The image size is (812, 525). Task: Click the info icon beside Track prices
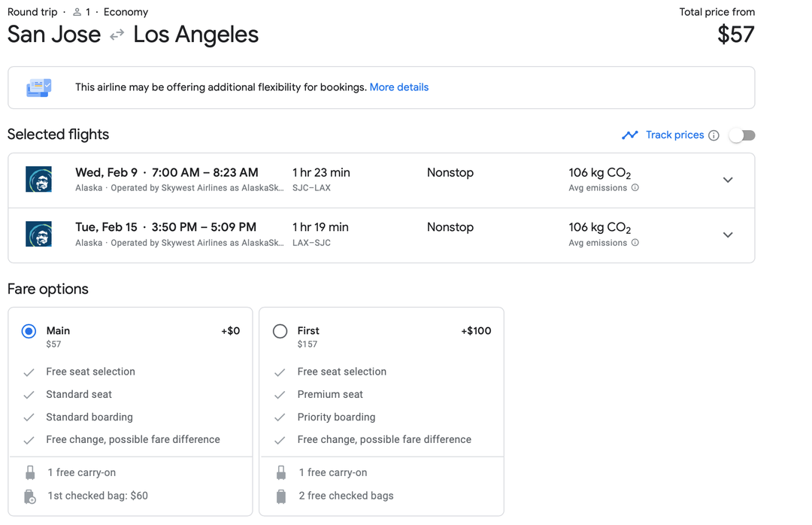point(713,135)
